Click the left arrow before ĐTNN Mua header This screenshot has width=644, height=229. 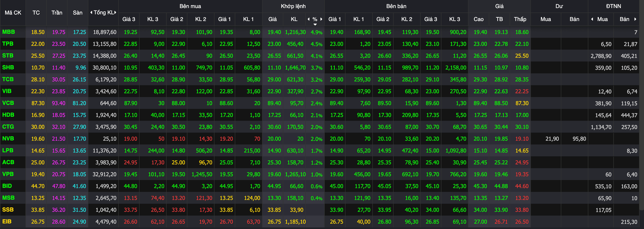pos(592,19)
